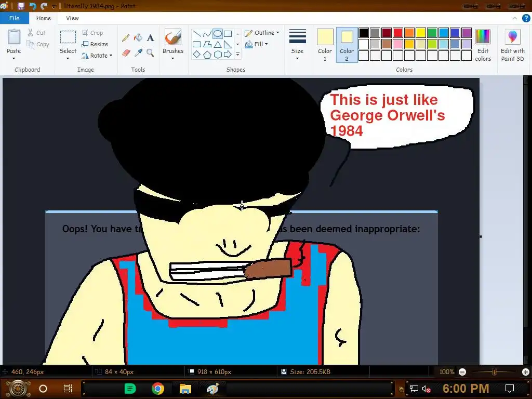This screenshot has width=532, height=399.
Task: Select the Magnifier tool
Action: tap(150, 53)
